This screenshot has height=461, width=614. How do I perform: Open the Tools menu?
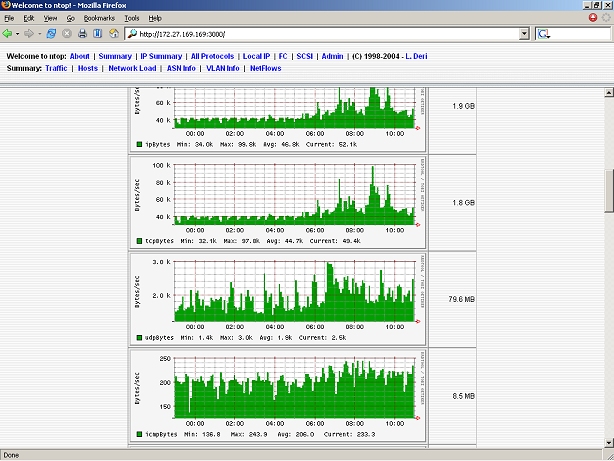[x=131, y=18]
